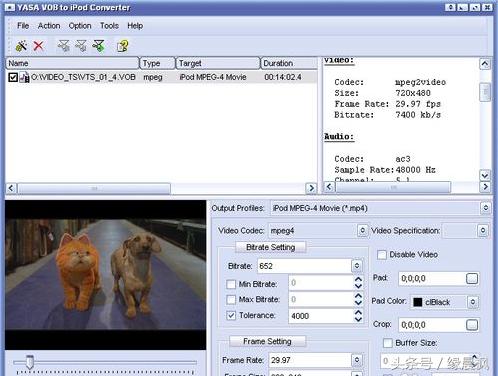Open the Video Codec dropdown

pos(362,230)
